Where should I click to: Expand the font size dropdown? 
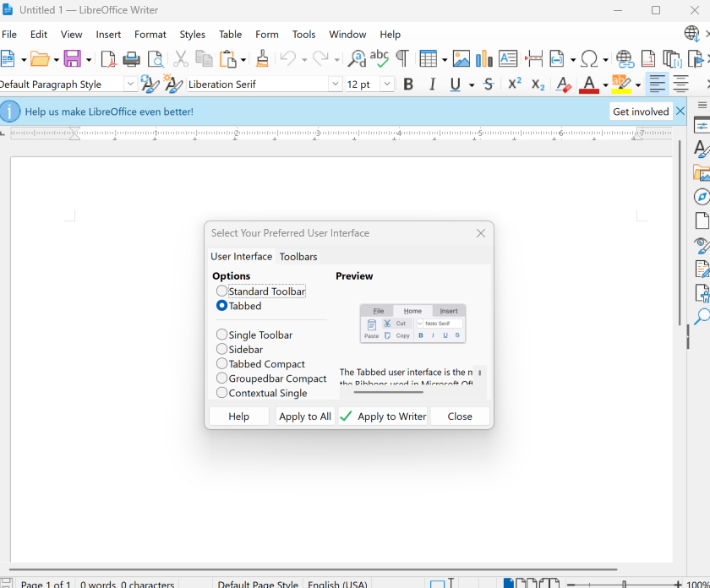[x=387, y=84]
